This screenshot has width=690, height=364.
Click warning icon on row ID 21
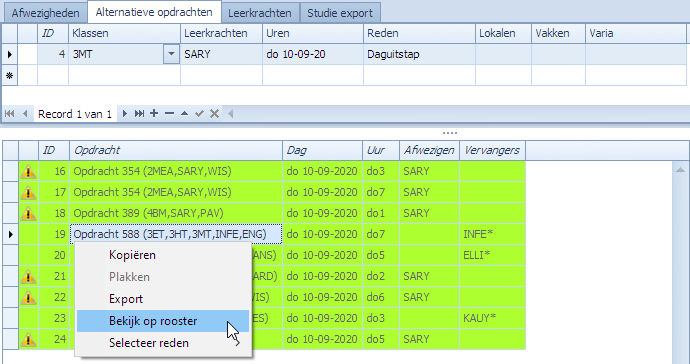(28, 276)
